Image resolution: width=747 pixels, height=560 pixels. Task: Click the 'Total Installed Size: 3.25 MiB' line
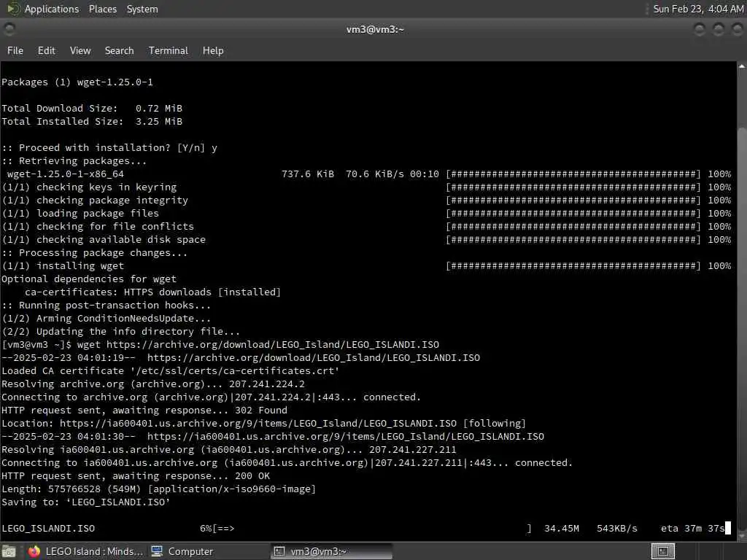pos(92,122)
